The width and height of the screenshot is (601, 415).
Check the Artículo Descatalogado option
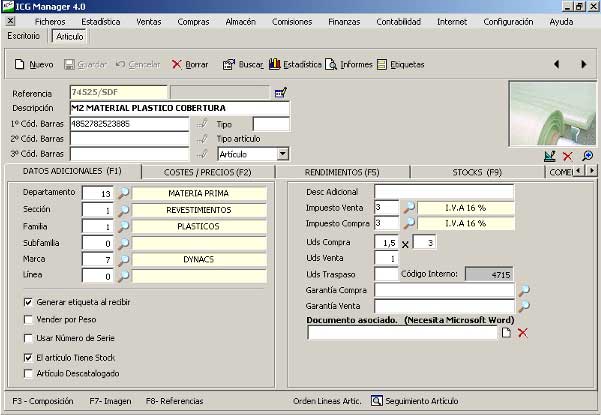(28, 373)
